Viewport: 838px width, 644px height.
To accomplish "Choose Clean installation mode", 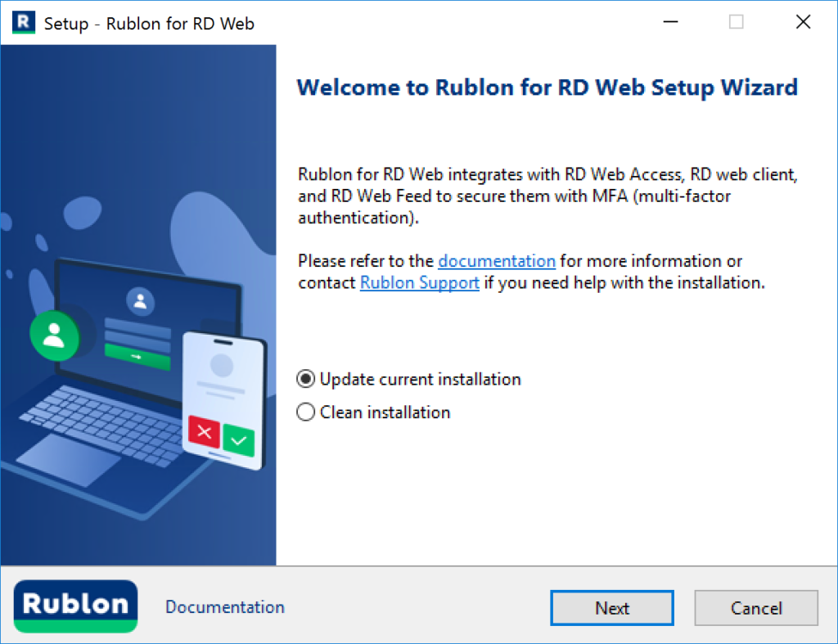I will (305, 412).
